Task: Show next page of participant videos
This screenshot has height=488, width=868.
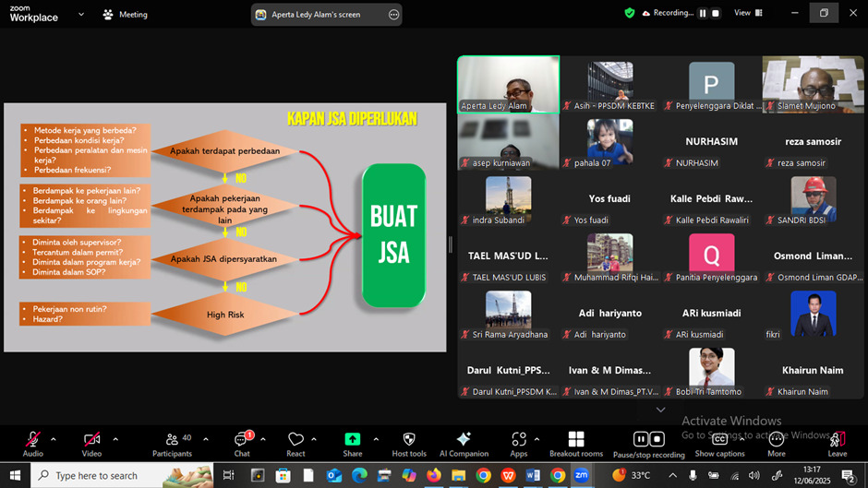Action: click(660, 410)
